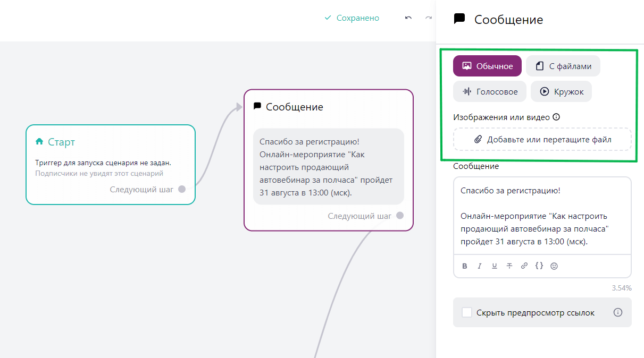Click 'Спасибо за регистрацию!' line in editor
Image resolution: width=644 pixels, height=358 pixels.
click(511, 191)
